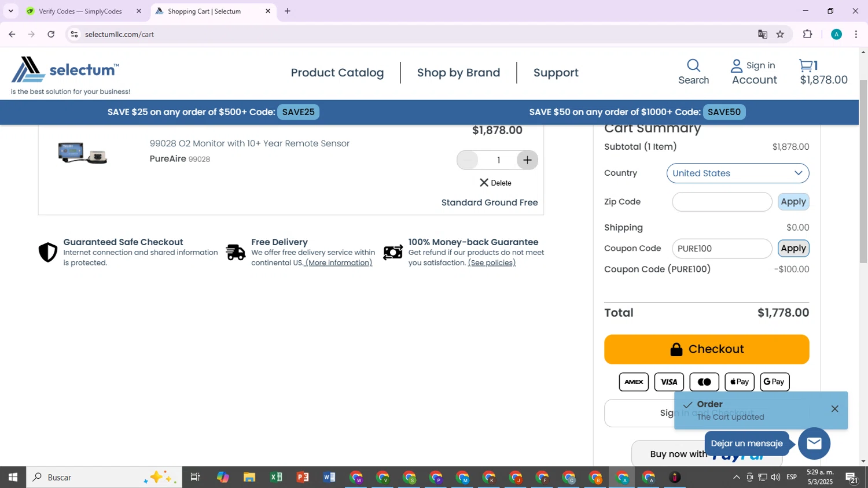Open the extensions puzzle icon
This screenshot has height=488, width=868.
point(808,34)
